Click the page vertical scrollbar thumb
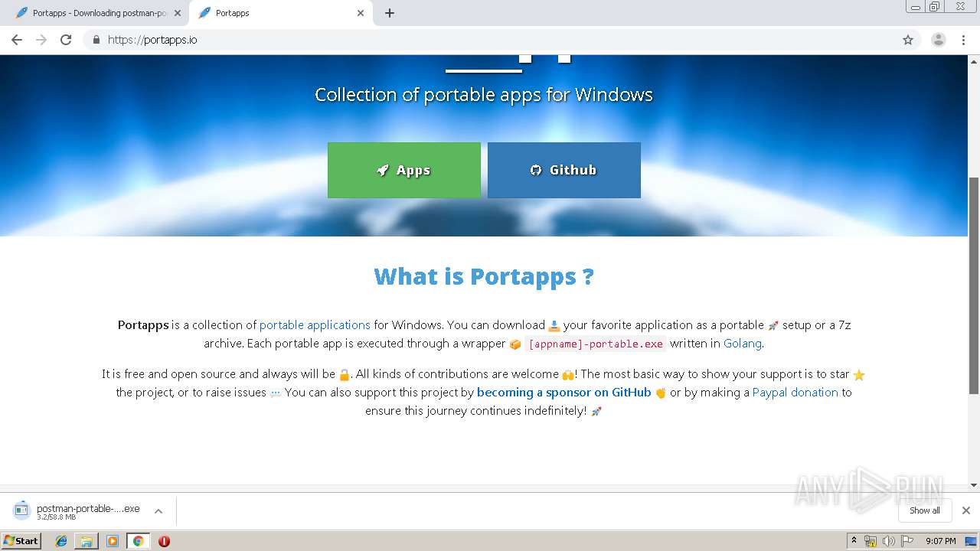The height and width of the screenshot is (551, 980). point(974,285)
